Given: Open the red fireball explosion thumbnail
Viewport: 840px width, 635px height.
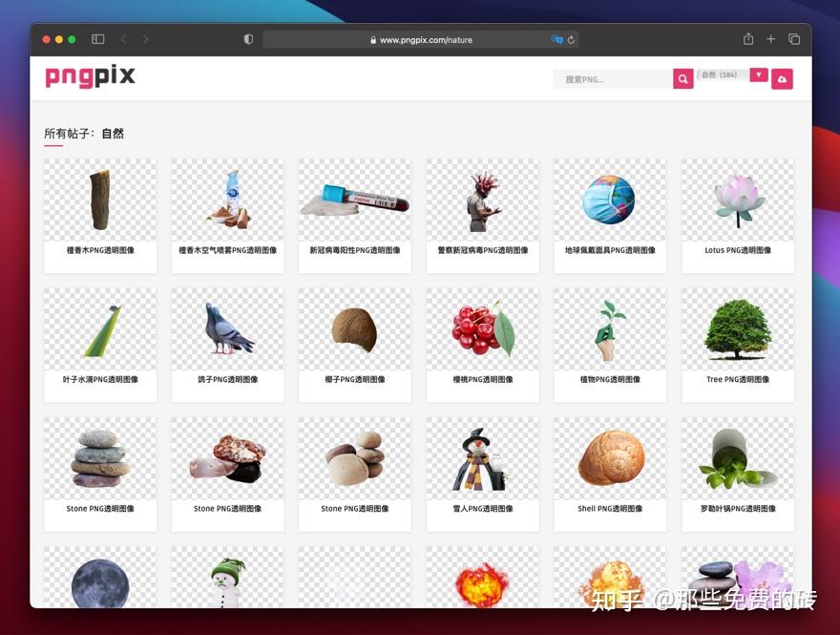Looking at the screenshot, I should click(x=483, y=578).
